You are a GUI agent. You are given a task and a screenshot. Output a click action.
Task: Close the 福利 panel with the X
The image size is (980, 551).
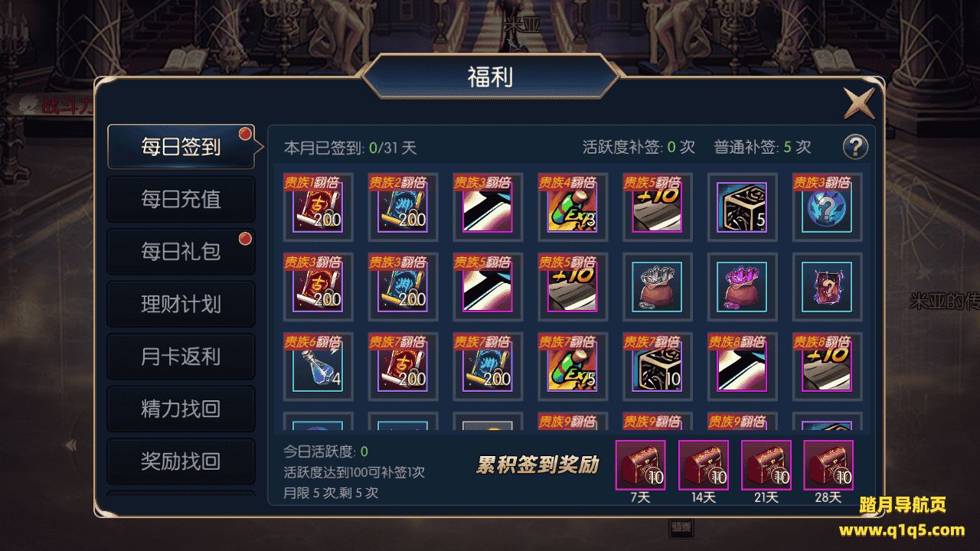coord(858,103)
